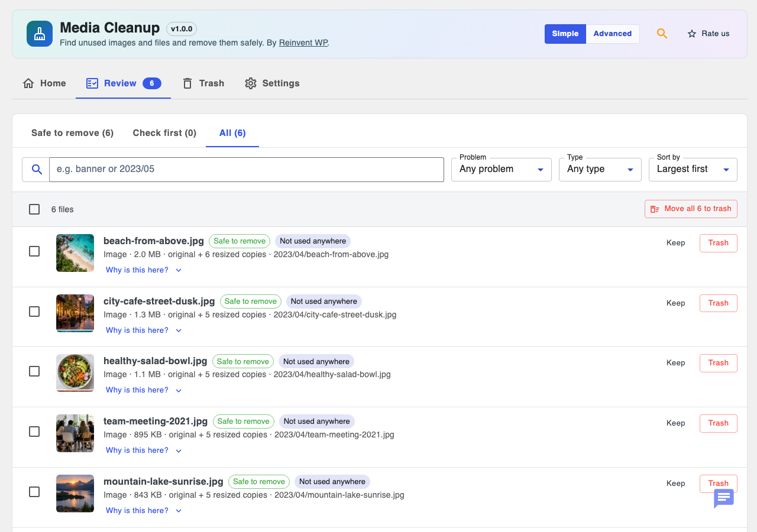Screen dimensions: 757x532
Task: Switch to the Check first (0) tab
Action: click(164, 133)
